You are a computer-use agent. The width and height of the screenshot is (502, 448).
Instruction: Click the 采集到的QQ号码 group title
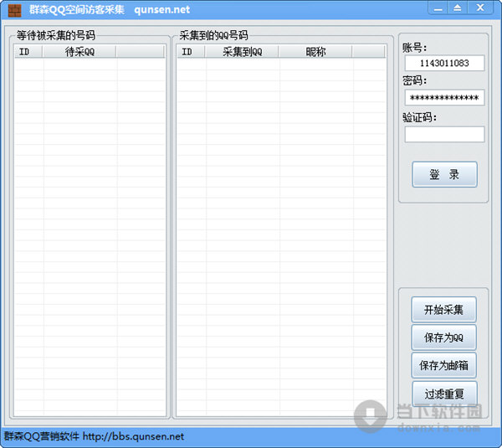(213, 35)
